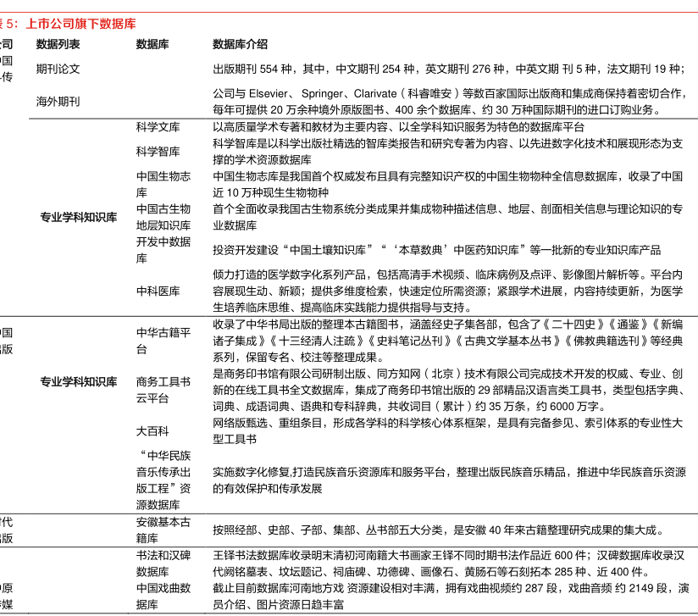This screenshot has width=698, height=616.
Task: Select the "安徽基本古籍库" database name
Action: click(x=163, y=530)
